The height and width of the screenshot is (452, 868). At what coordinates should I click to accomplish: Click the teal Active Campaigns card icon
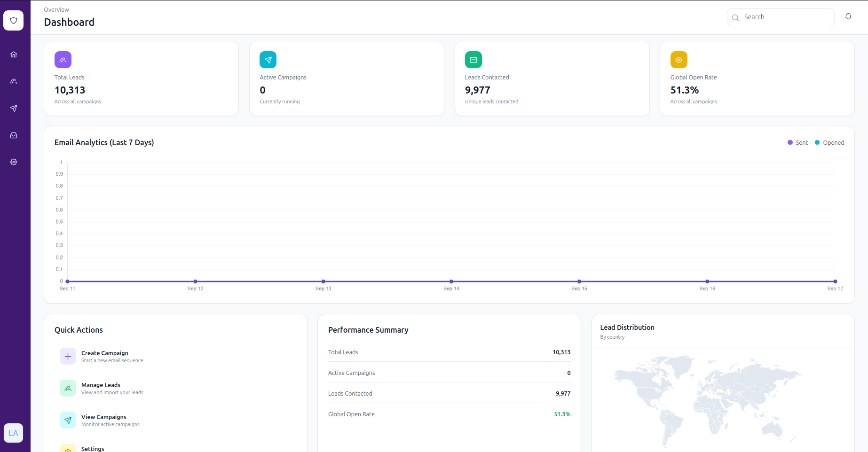click(x=268, y=60)
